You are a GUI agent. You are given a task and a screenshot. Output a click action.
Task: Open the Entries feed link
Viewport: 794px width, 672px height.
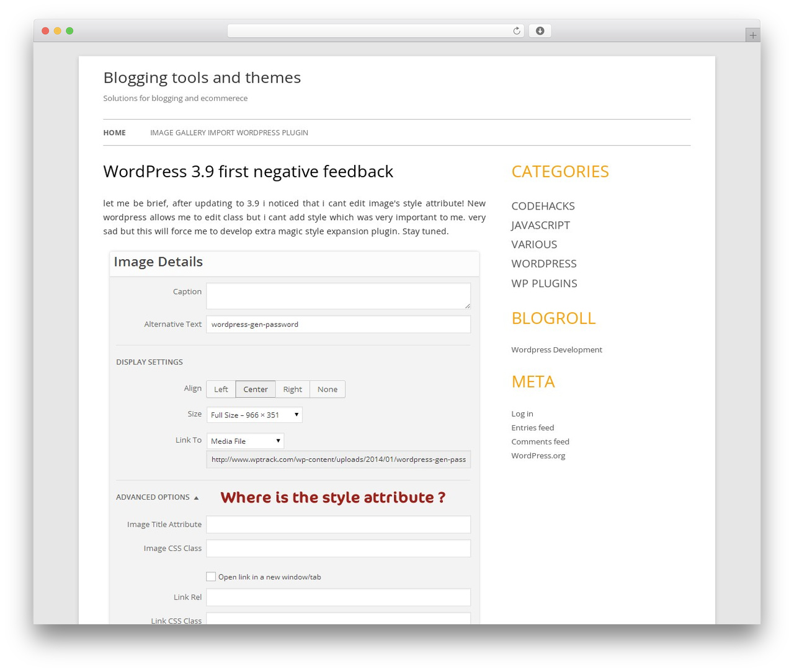(533, 428)
